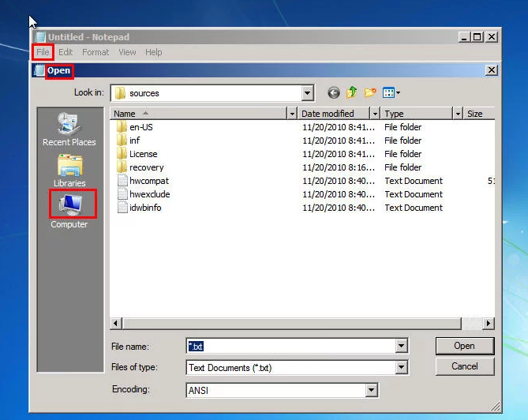Sort files by Size column header
Screen dimensions: 528x420
coord(480,114)
